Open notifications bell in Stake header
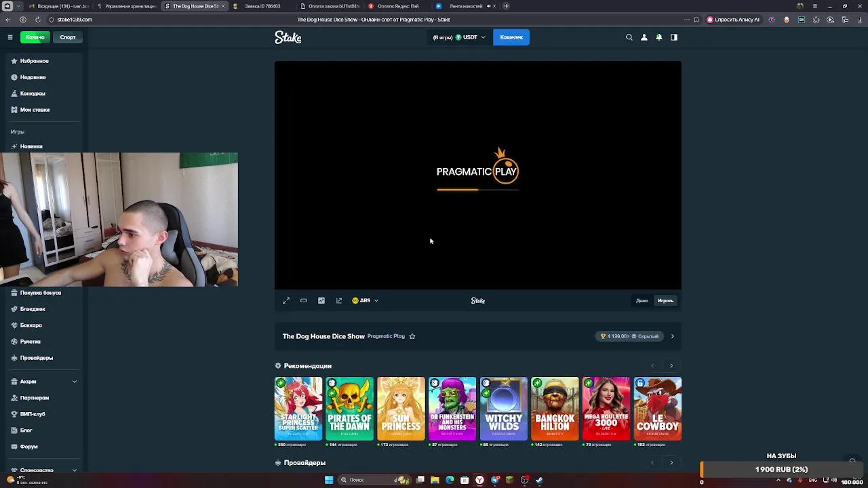 (x=659, y=37)
